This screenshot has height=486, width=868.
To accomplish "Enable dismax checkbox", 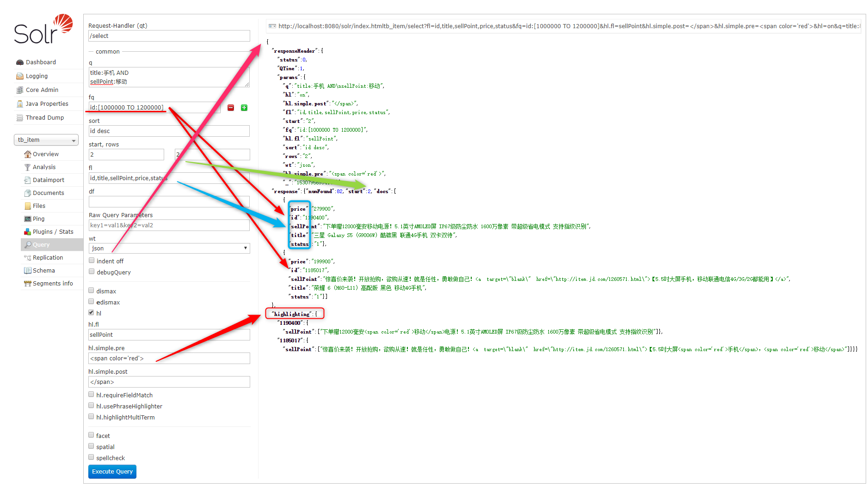I will (92, 291).
